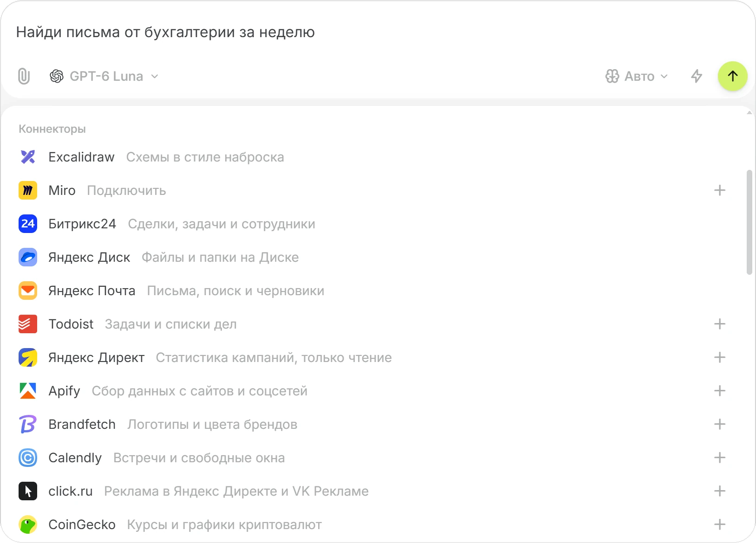The height and width of the screenshot is (543, 756).
Task: Add the Calendly connector with plus
Action: point(720,458)
